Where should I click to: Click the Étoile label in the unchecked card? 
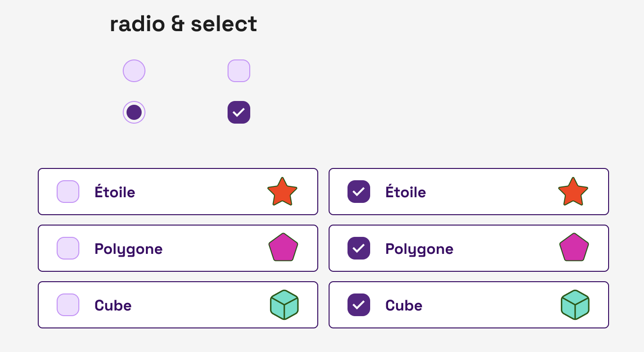(x=115, y=193)
